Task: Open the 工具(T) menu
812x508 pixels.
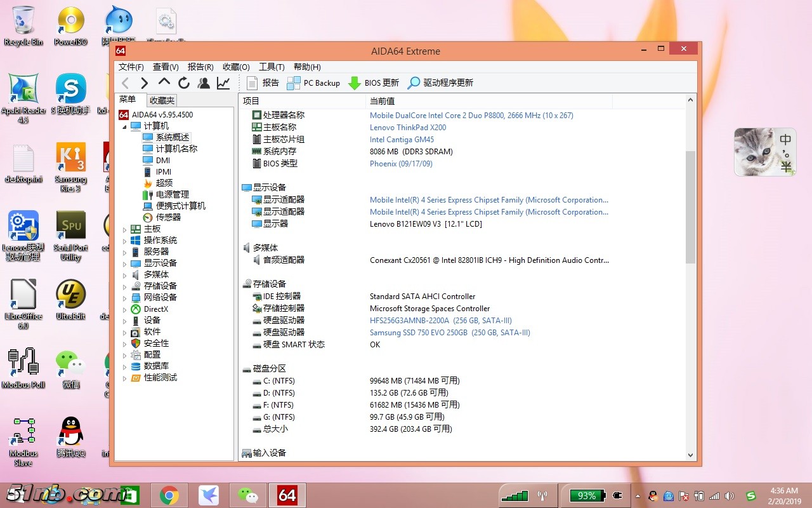Action: click(x=272, y=67)
